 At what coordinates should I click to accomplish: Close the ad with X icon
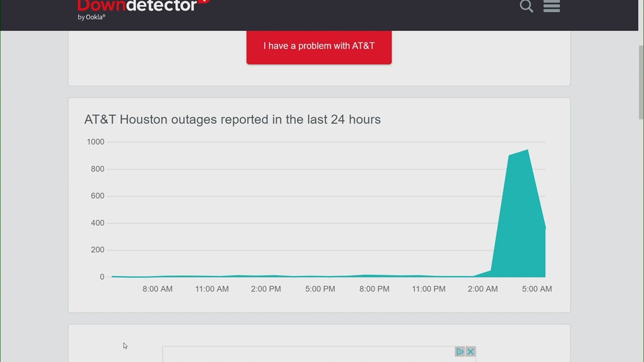tap(471, 352)
